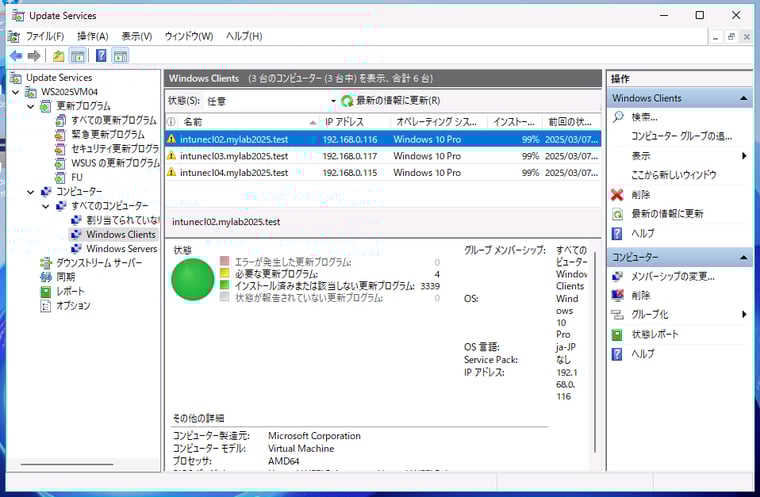Click the 状態レポート green icon
Image resolution: width=760 pixels, height=497 pixels.
point(617,335)
